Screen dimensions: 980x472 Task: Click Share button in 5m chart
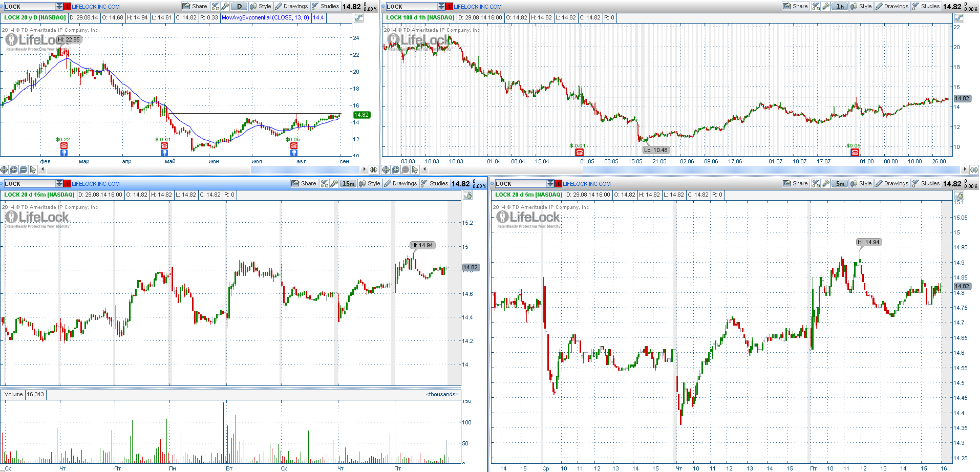pos(796,183)
